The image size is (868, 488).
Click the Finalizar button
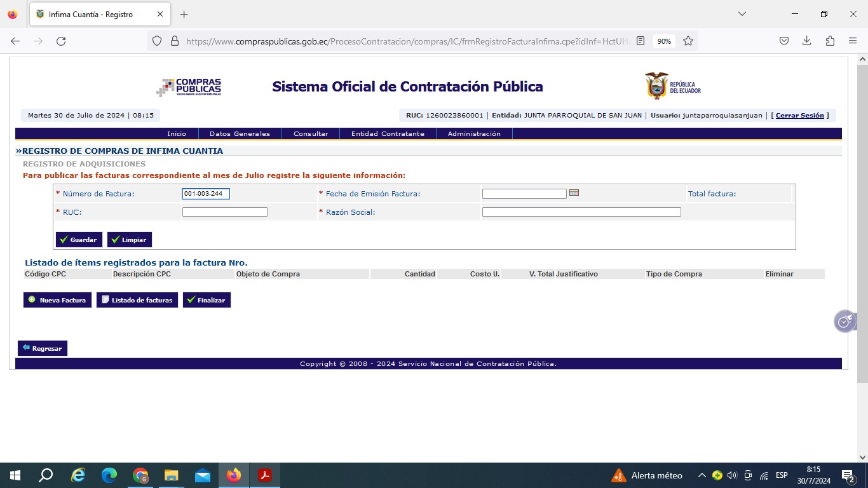207,300
